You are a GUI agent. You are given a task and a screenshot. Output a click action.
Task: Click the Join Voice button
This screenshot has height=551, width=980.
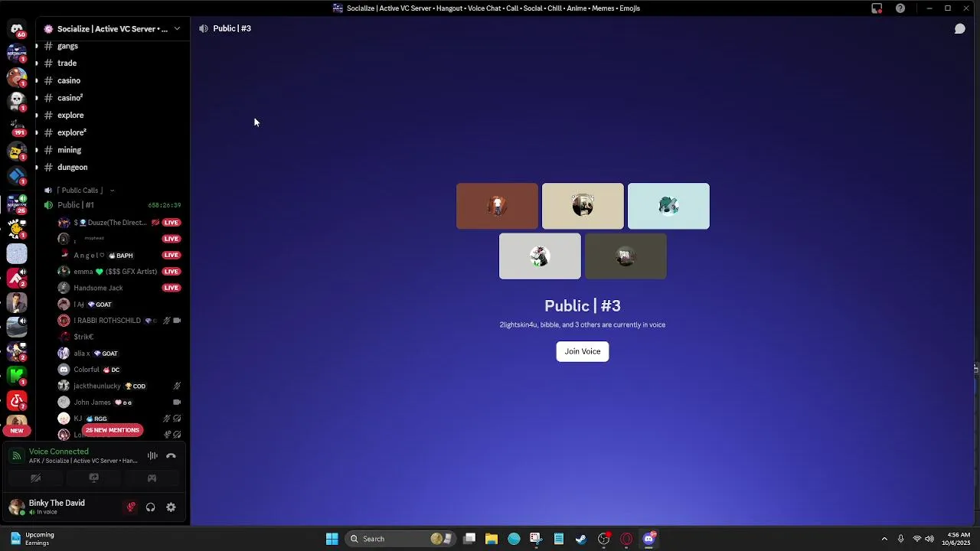[583, 351]
